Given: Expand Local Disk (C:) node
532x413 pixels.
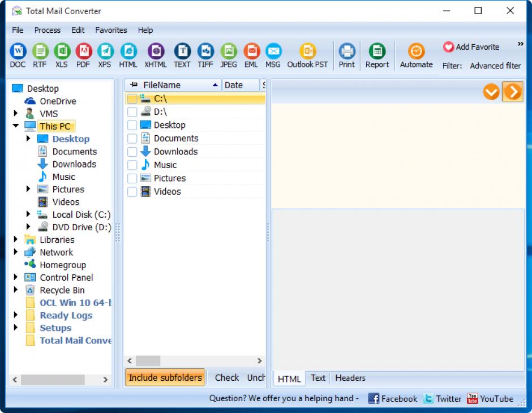Looking at the screenshot, I should click(x=28, y=214).
